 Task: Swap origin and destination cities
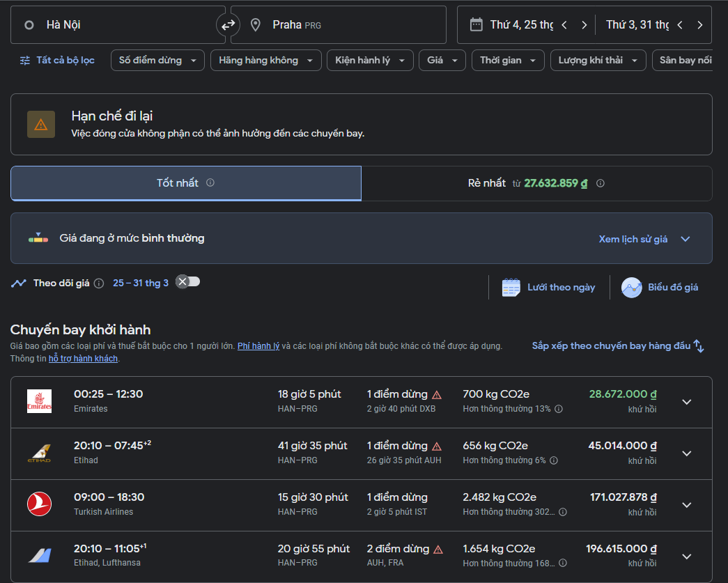tap(228, 25)
